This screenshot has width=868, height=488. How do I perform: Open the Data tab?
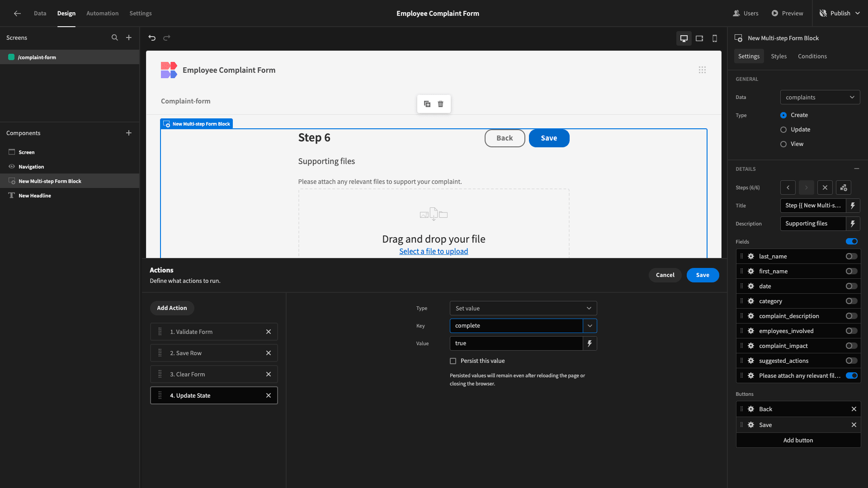(40, 14)
